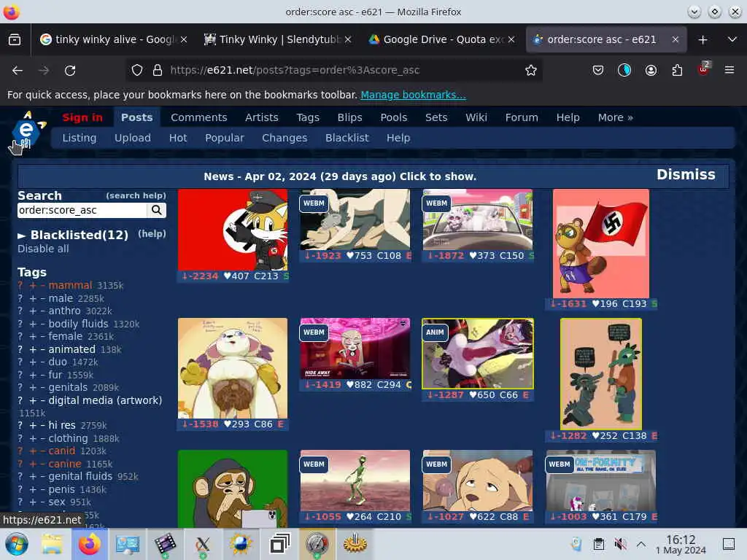
Task: Exclude the 'clothing' tag with its minus sign
Action: [x=42, y=438]
